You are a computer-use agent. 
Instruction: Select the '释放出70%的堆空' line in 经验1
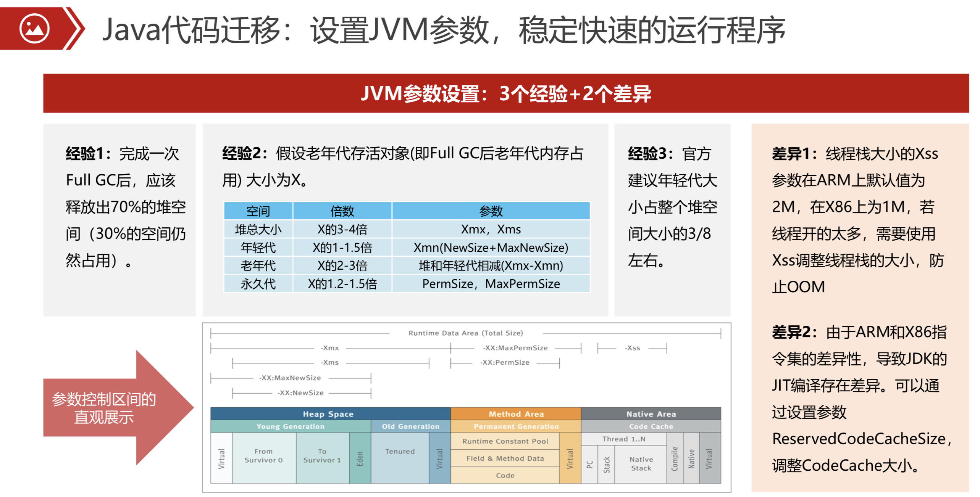(x=126, y=207)
